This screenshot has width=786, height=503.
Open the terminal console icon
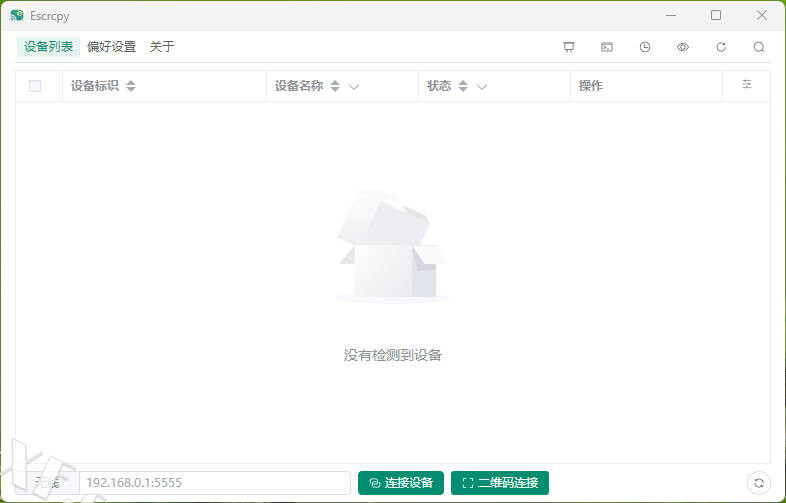[607, 47]
